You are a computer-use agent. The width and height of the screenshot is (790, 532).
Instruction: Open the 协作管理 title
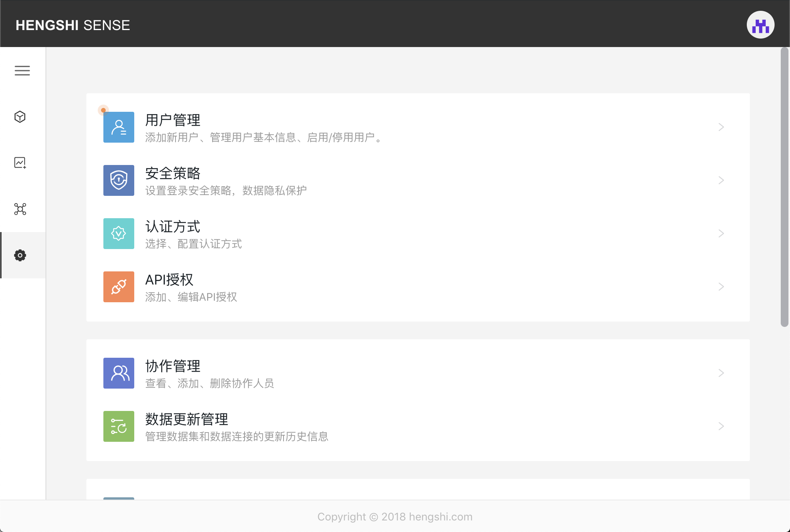pos(173,366)
